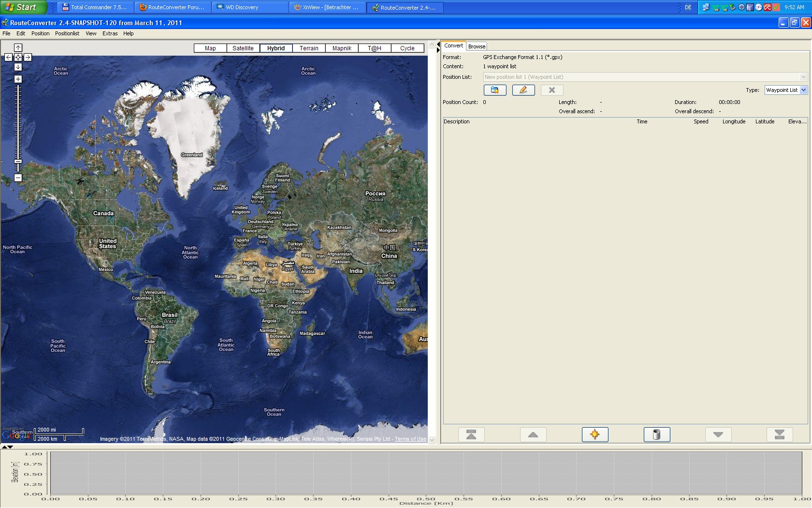
Task: Switch map view to Terrain
Action: (x=308, y=48)
